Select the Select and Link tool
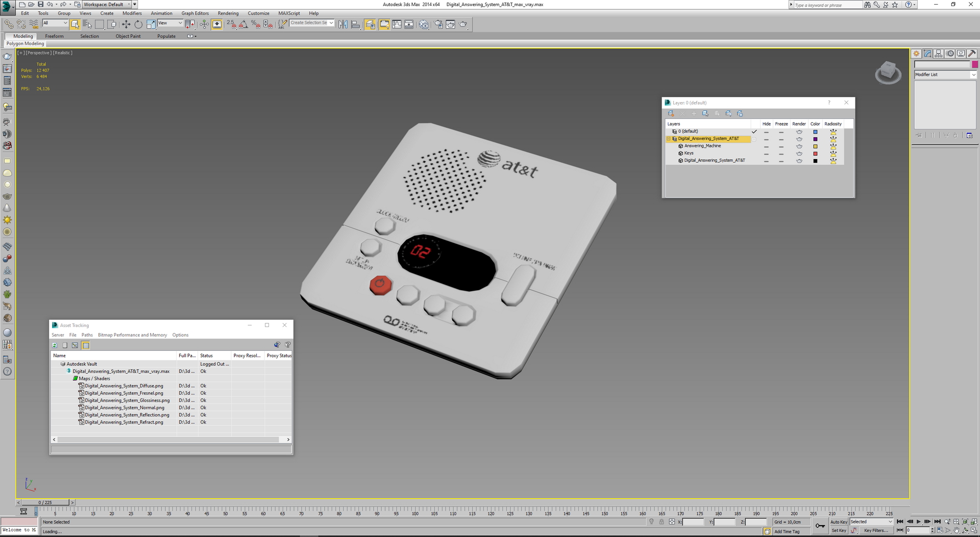Image resolution: width=980 pixels, height=537 pixels. click(x=9, y=24)
